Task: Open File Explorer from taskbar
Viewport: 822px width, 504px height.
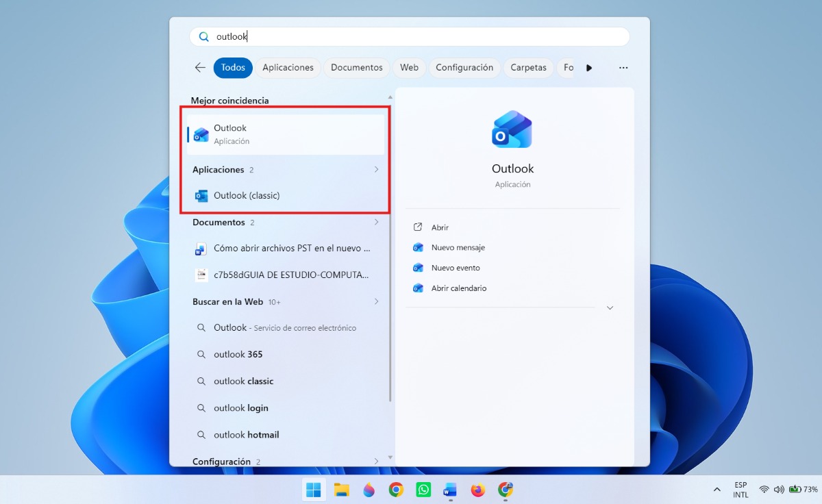Action: pos(341,490)
